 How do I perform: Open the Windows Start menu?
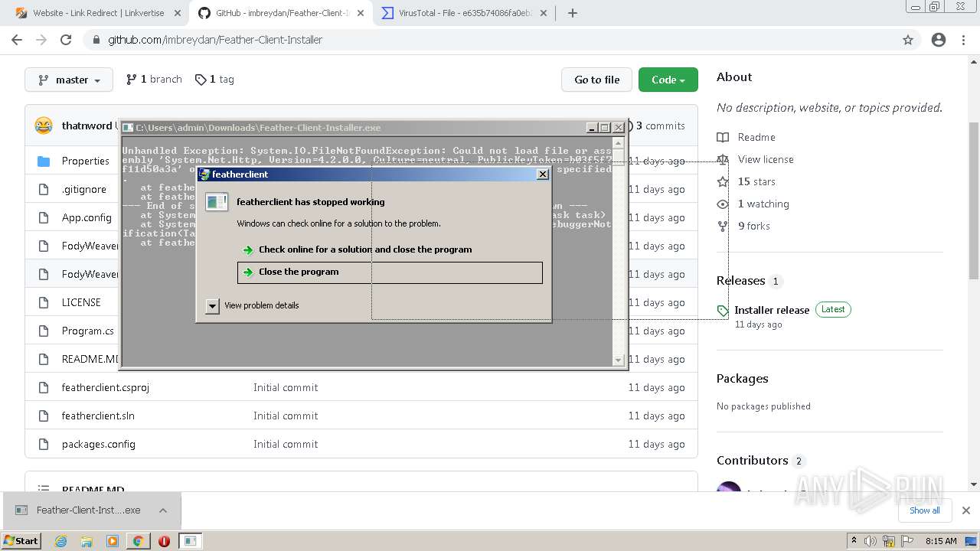[21, 541]
